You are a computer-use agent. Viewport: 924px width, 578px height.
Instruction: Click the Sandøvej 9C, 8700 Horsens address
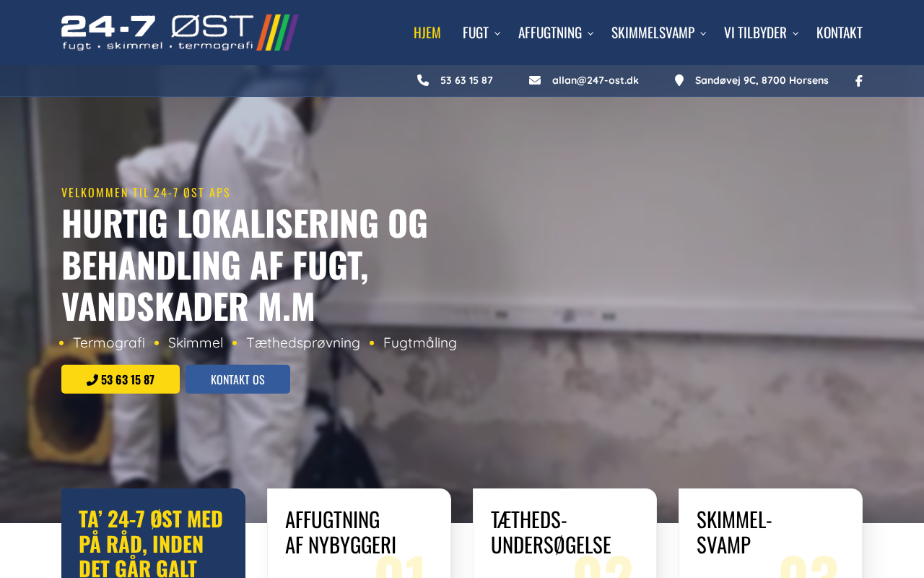tap(762, 80)
